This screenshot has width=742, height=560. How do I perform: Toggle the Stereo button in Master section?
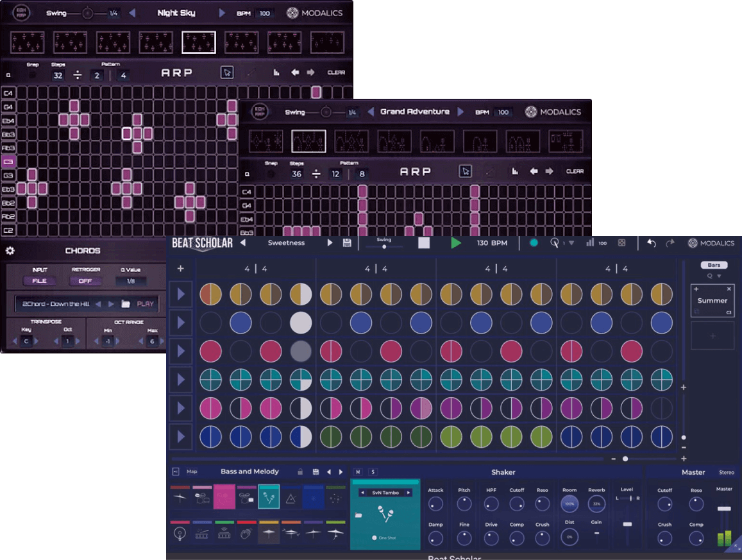tap(727, 472)
